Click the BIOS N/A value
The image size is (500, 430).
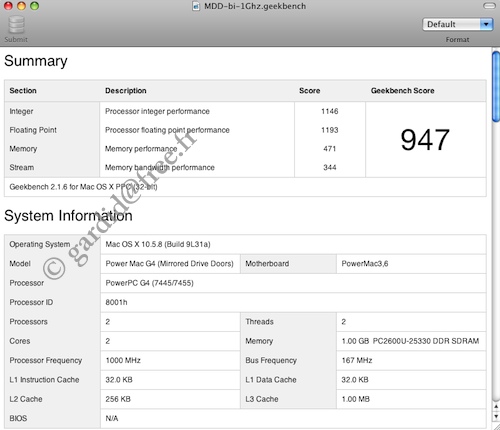[x=112, y=418]
